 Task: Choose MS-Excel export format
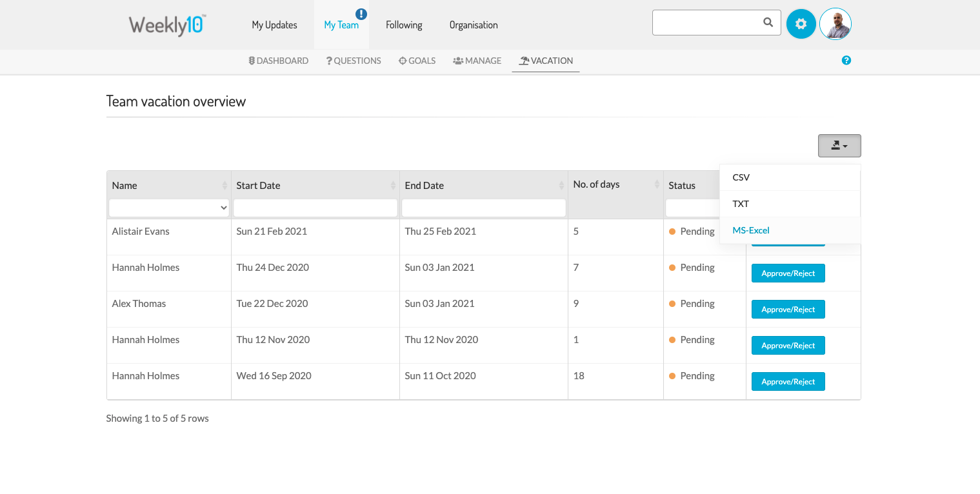tap(751, 230)
